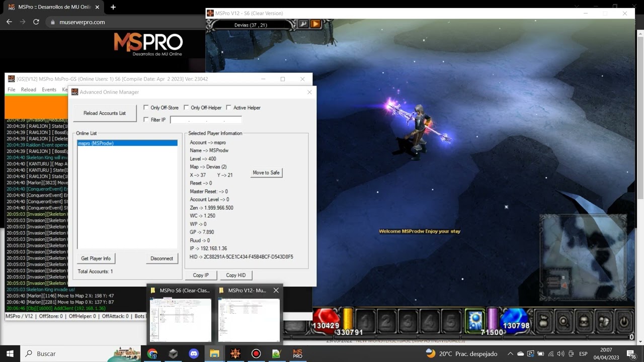Show hidden system tray icons
Image resolution: width=644 pixels, height=362 pixels.
pyautogui.click(x=510, y=354)
